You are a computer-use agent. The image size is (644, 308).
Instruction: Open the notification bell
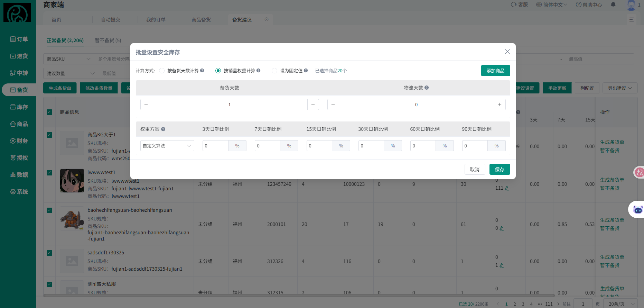pos(613,5)
